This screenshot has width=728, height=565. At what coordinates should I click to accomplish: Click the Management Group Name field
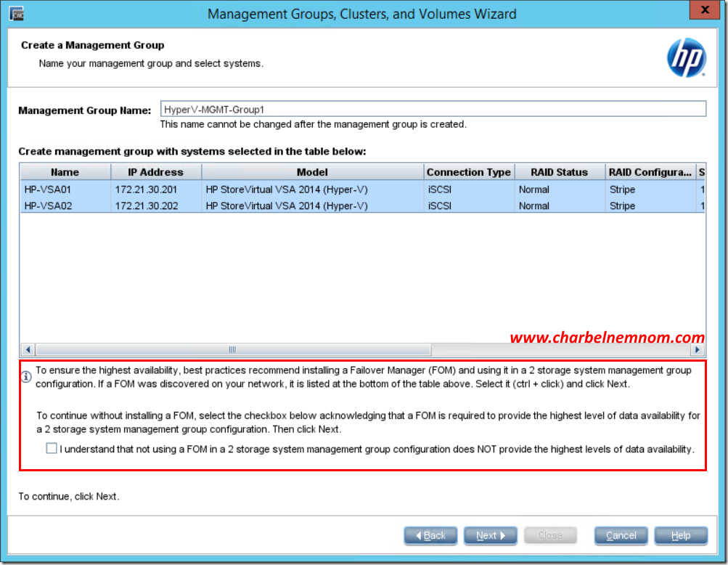coord(433,109)
